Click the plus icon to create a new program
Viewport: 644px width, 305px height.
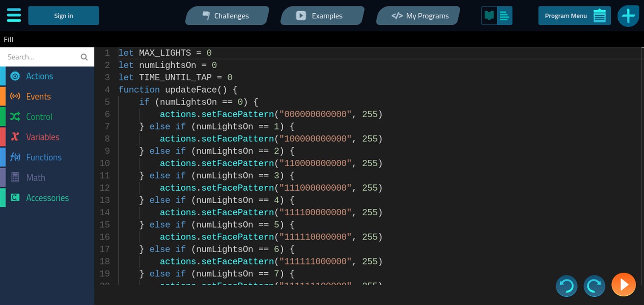628,16
